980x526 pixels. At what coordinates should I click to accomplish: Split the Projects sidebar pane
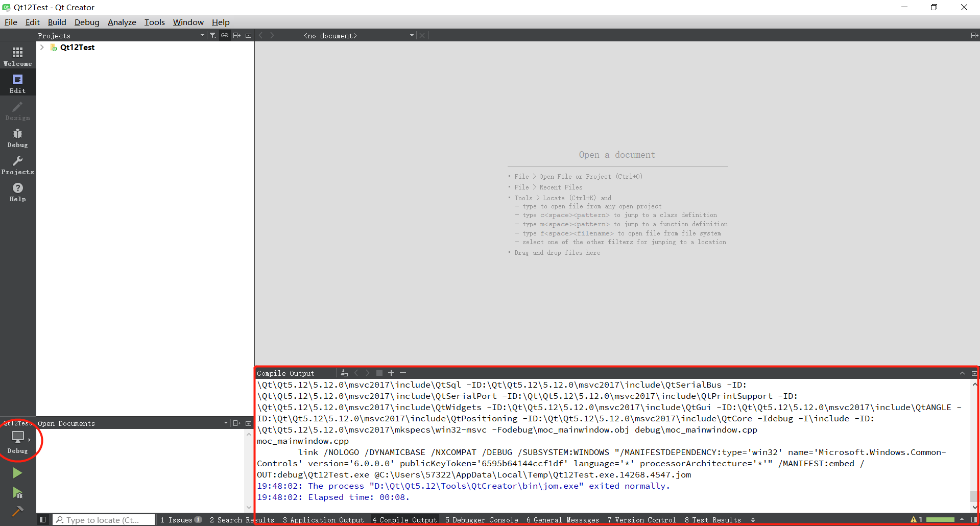coord(236,35)
